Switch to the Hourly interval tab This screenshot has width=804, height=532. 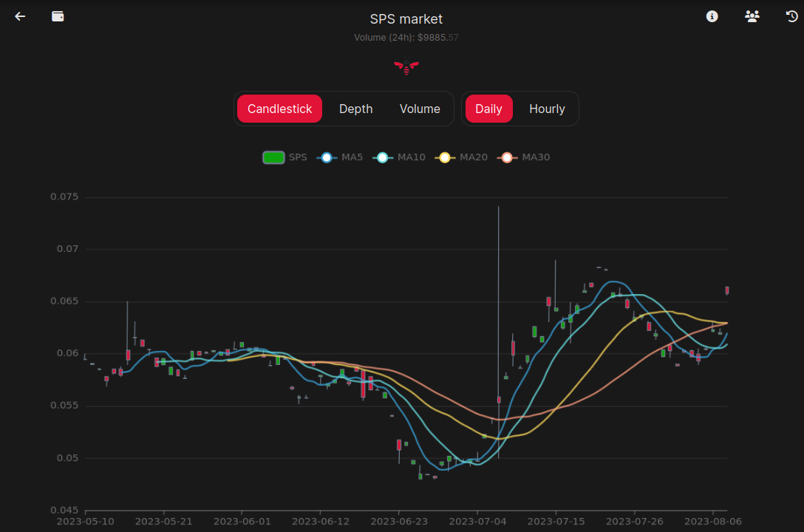tap(547, 109)
